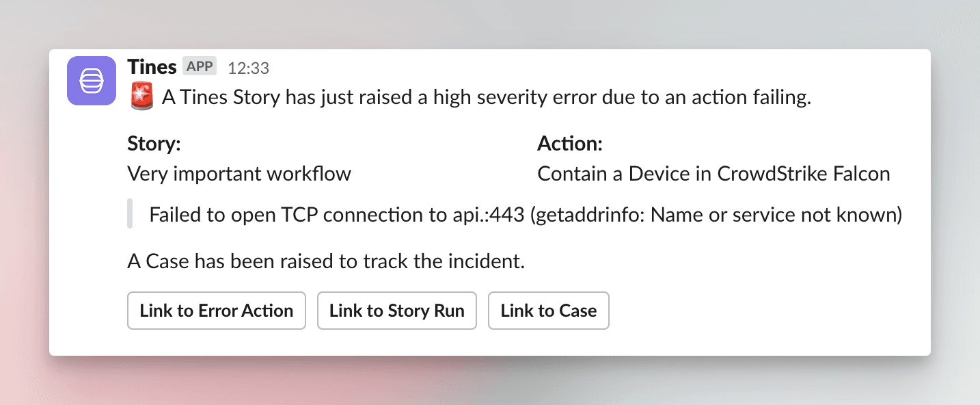This screenshot has height=405, width=980.
Task: Select the Very important workflow text
Action: tap(239, 174)
